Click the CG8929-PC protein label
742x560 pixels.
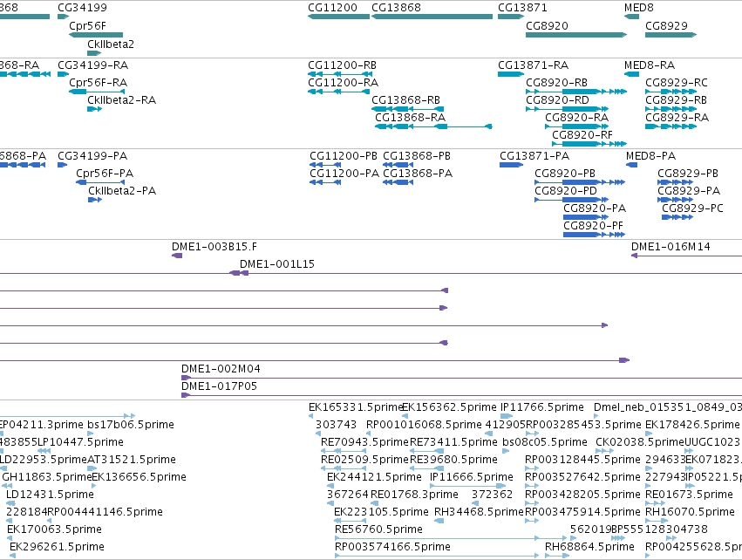click(x=693, y=208)
